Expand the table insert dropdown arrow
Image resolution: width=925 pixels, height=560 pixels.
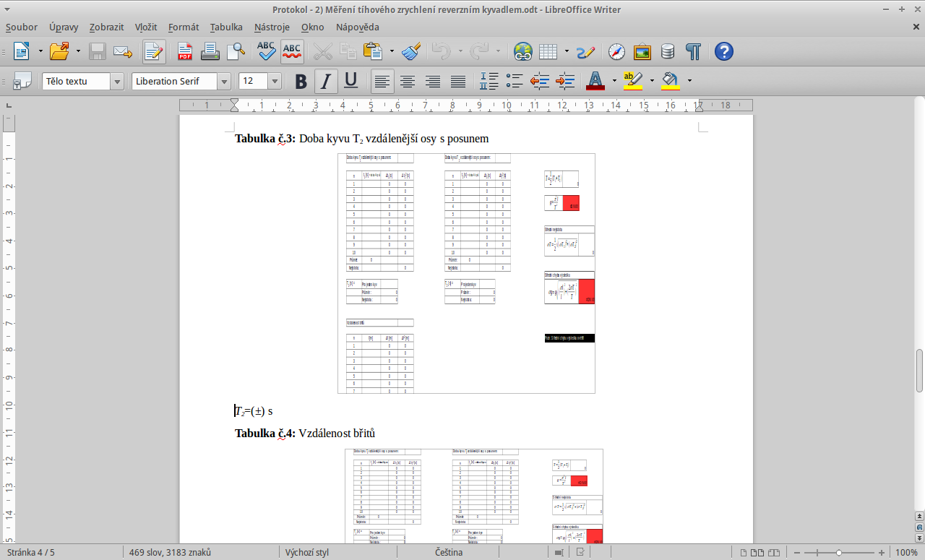pyautogui.click(x=567, y=51)
